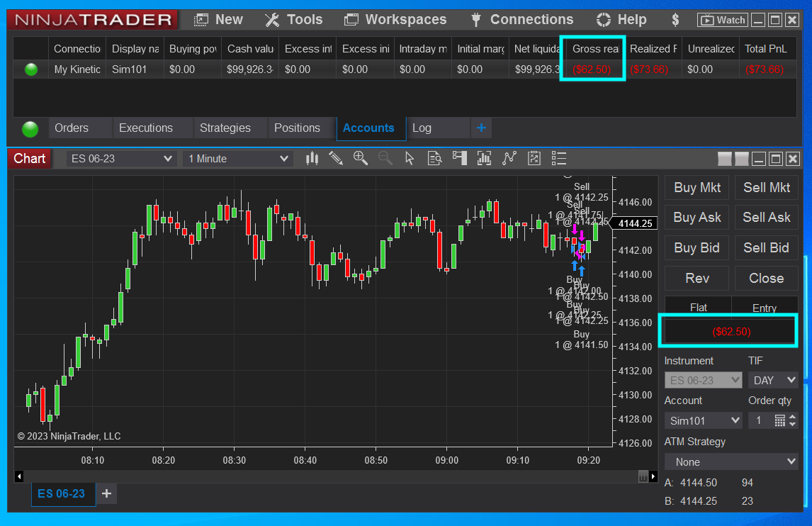The height and width of the screenshot is (526, 812).
Task: Open the Help menu
Action: click(x=621, y=20)
